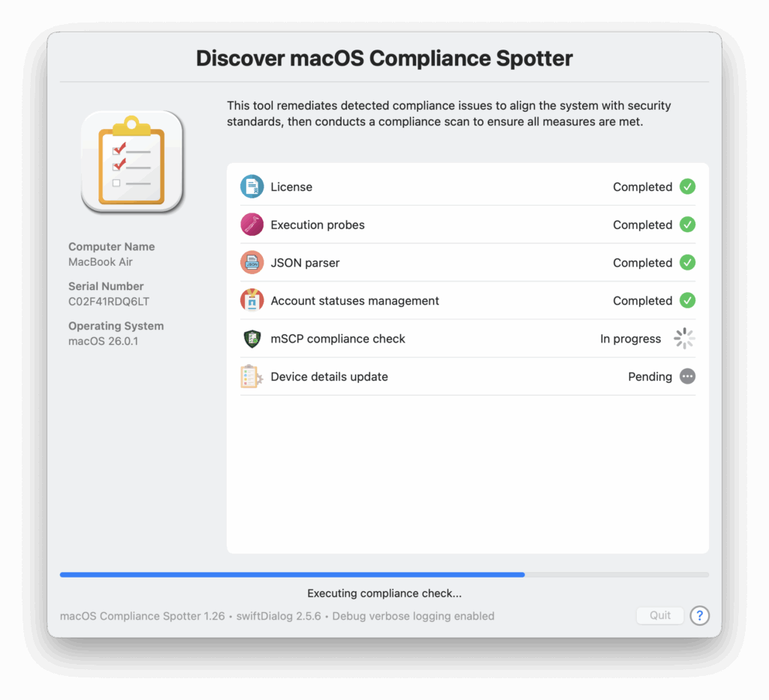This screenshot has width=769, height=700.
Task: Click the in-progress spinner for mSCP check
Action: [x=684, y=339]
